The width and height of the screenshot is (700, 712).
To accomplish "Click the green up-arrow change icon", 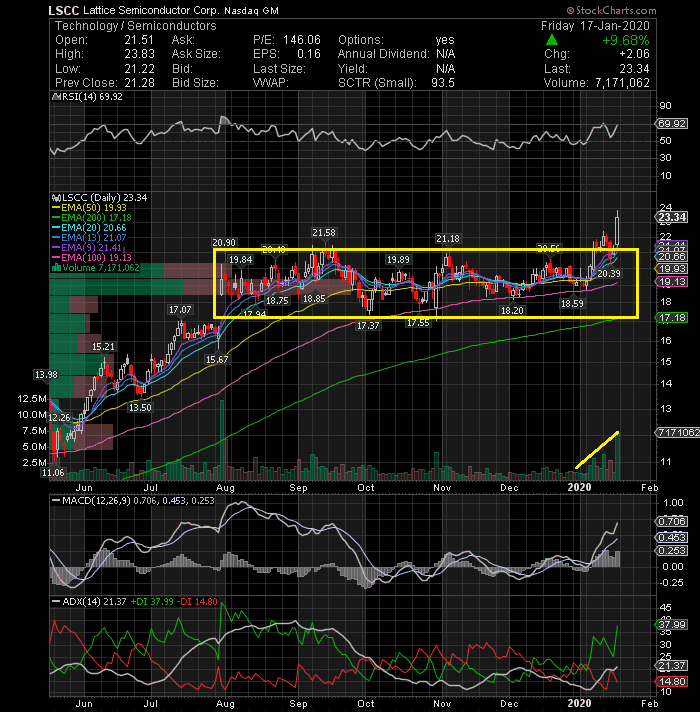I will (x=552, y=40).
